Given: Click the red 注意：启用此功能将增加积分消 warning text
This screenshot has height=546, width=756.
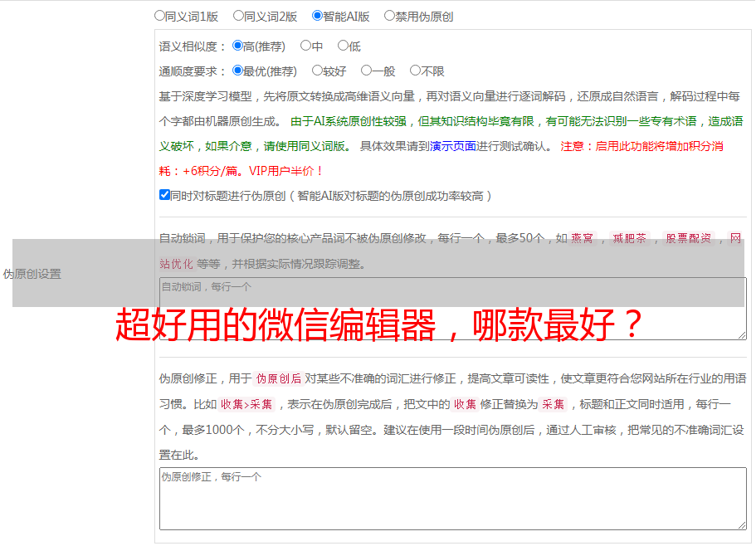Looking at the screenshot, I should 641,146.
